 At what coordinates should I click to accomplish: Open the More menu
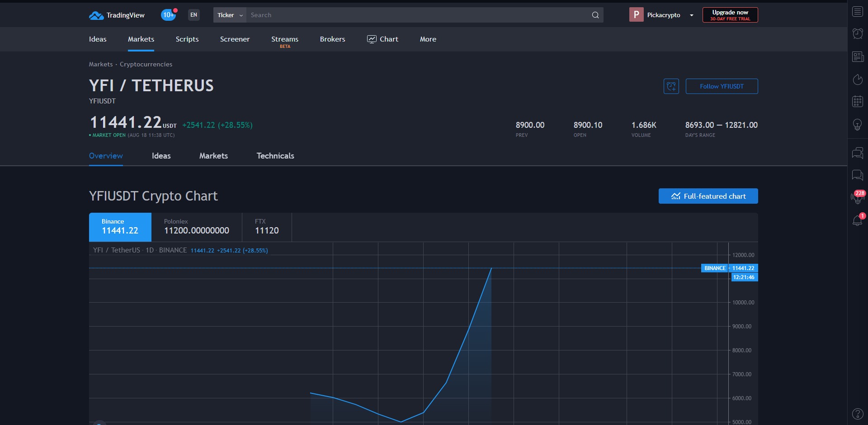point(428,39)
